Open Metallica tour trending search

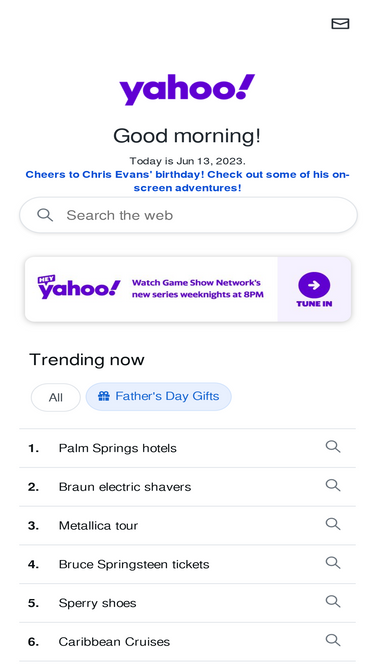pyautogui.click(x=188, y=525)
